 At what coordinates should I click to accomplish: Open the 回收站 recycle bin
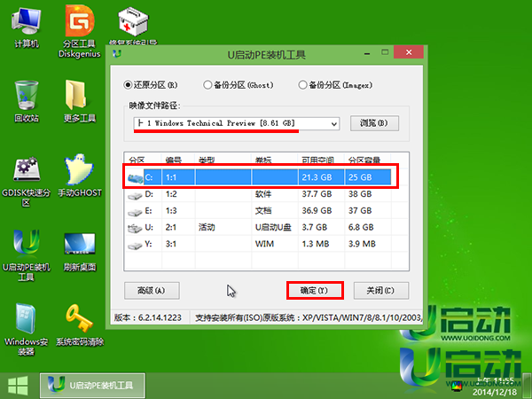click(x=26, y=101)
